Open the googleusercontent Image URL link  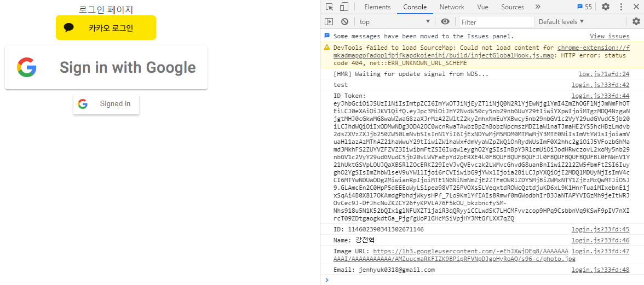pos(454,255)
